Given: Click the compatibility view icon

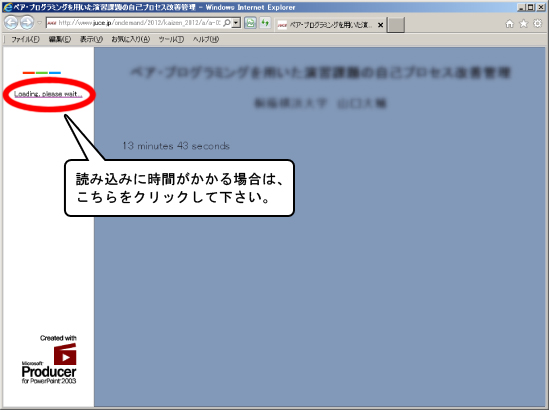Looking at the screenshot, I should tap(250, 23).
